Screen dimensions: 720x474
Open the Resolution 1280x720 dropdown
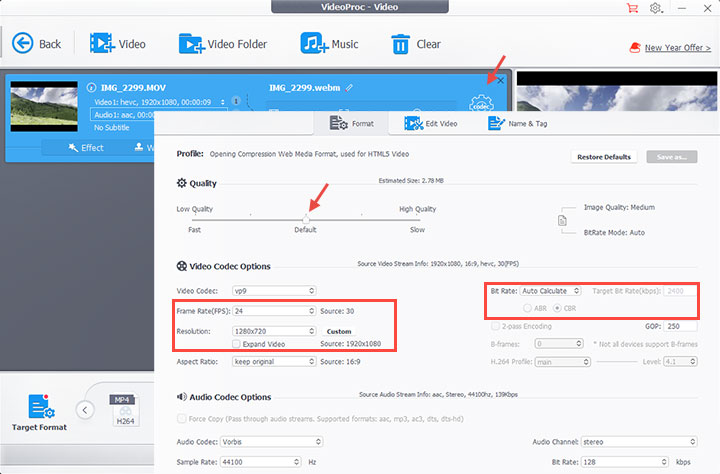click(x=274, y=331)
